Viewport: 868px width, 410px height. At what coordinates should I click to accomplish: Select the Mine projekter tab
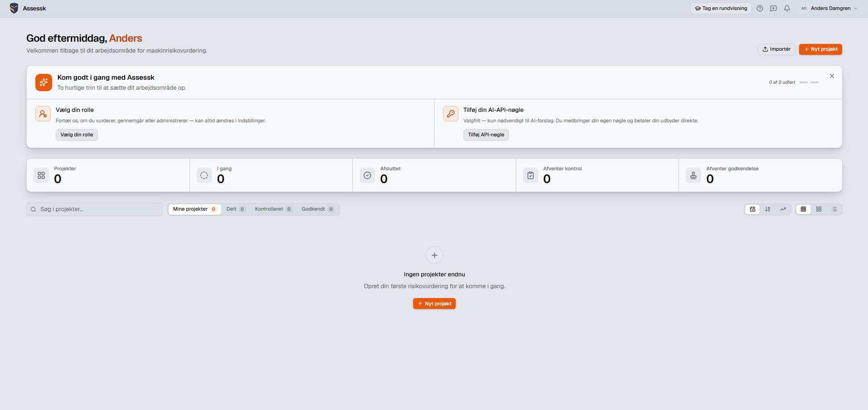(195, 209)
